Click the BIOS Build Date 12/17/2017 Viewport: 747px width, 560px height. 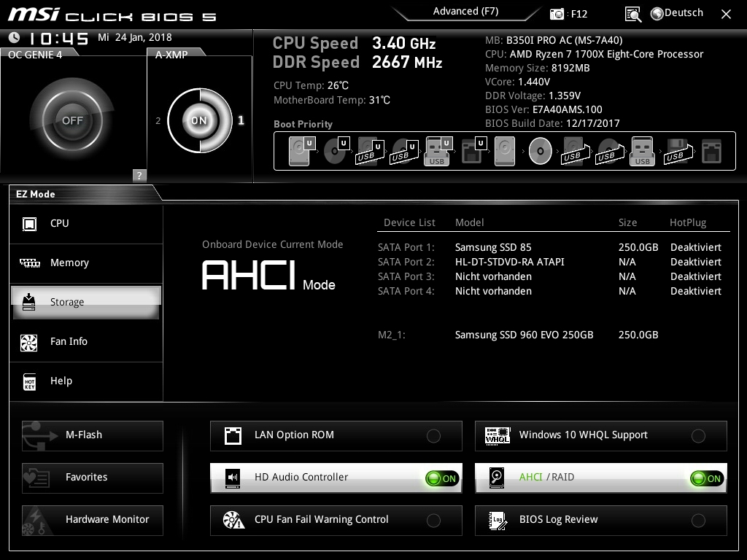point(592,123)
